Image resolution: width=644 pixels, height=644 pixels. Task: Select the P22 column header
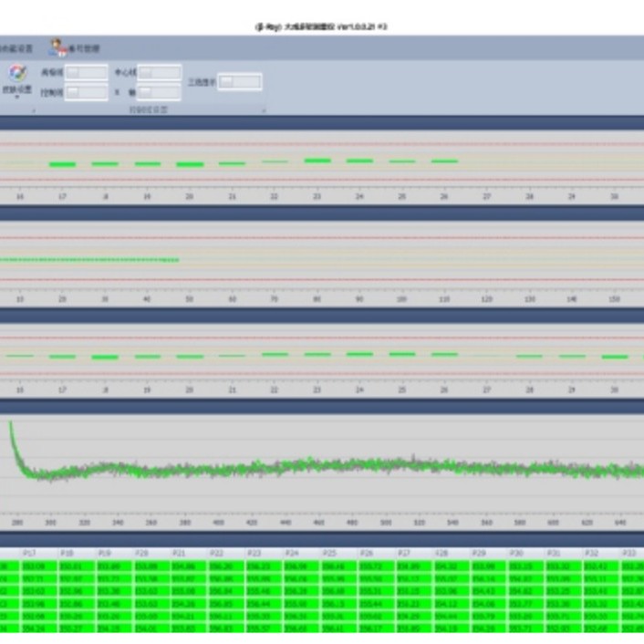tap(227, 554)
